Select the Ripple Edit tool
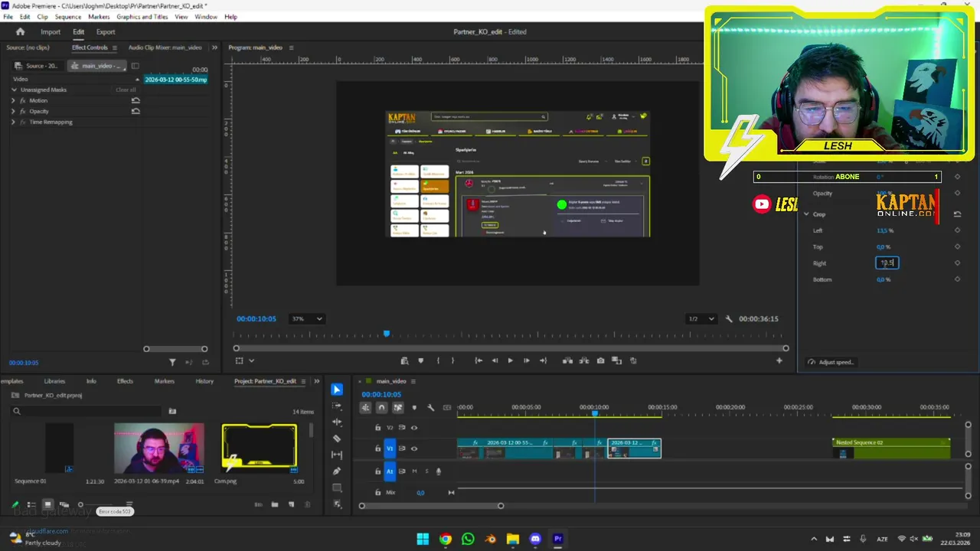980x551 pixels. tap(337, 422)
